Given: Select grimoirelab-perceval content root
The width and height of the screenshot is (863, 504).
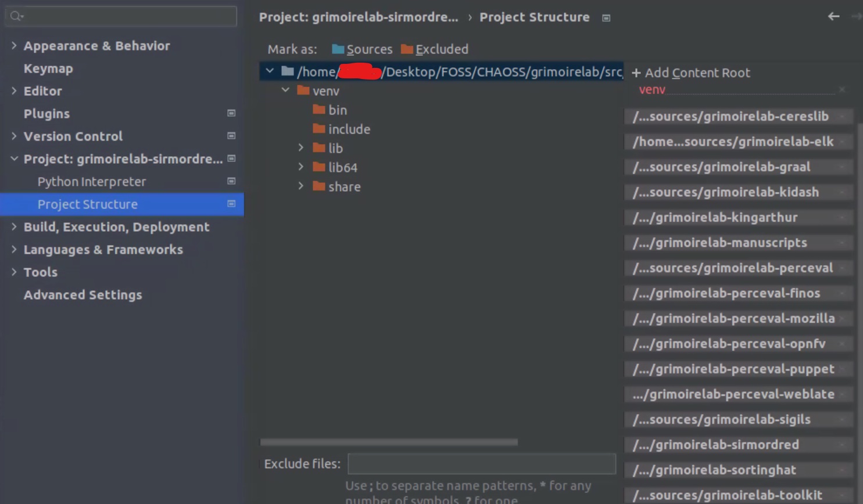Looking at the screenshot, I should [x=738, y=268].
